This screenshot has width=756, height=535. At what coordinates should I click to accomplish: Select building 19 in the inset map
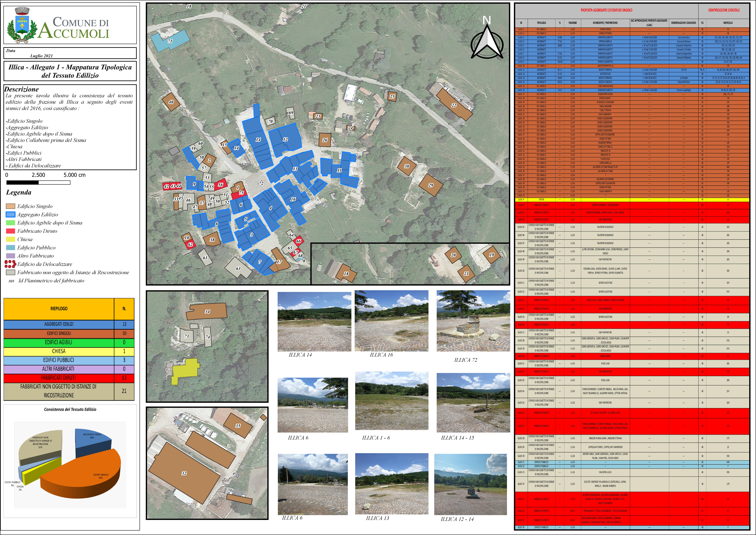(x=492, y=255)
